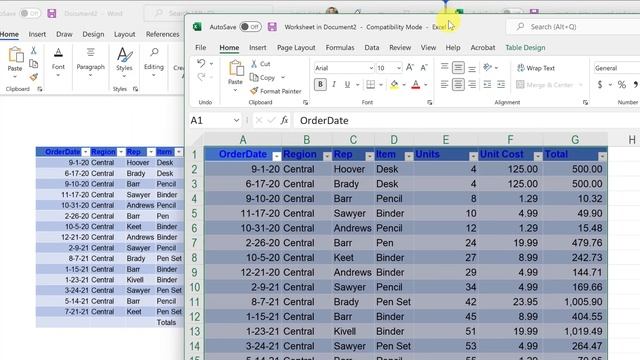Viewport: 640px width, 360px height.
Task: Expand the Copy options dropdown arrow
Action: coord(283,78)
